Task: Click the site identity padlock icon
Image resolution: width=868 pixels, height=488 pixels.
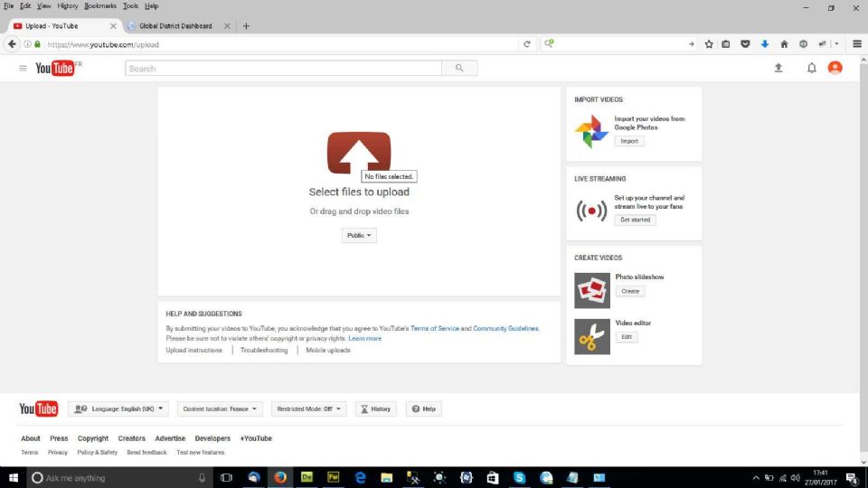Action: point(38,44)
